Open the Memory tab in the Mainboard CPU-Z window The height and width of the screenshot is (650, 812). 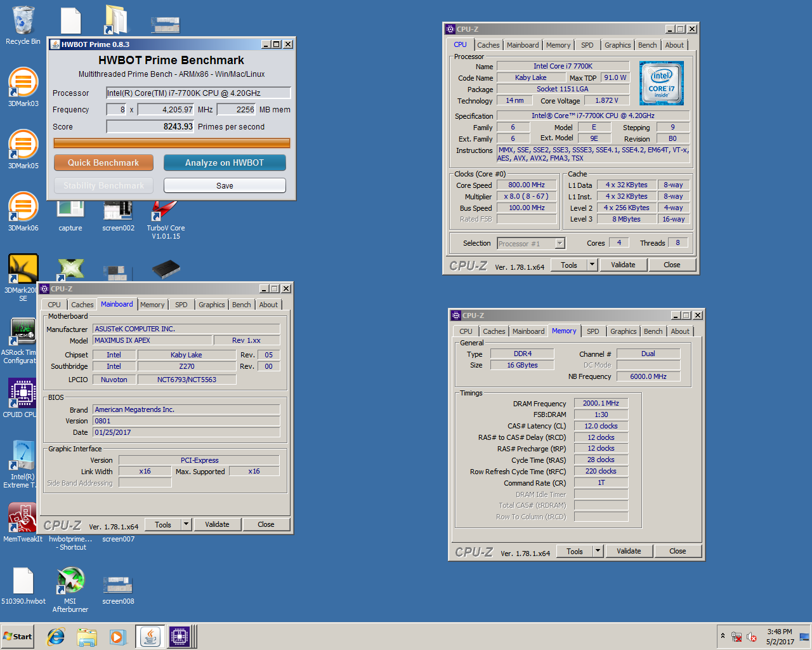(x=152, y=305)
